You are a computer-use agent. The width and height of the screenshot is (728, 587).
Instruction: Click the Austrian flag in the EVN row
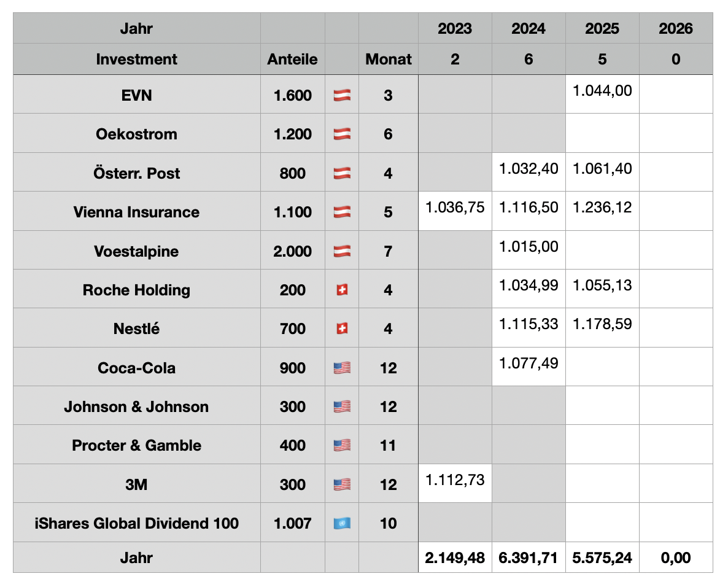pos(342,95)
